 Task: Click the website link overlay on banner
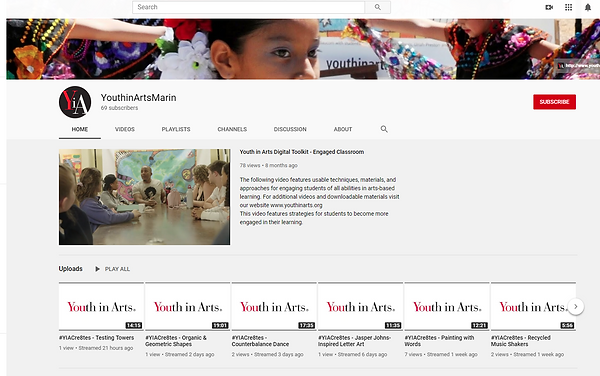point(578,66)
